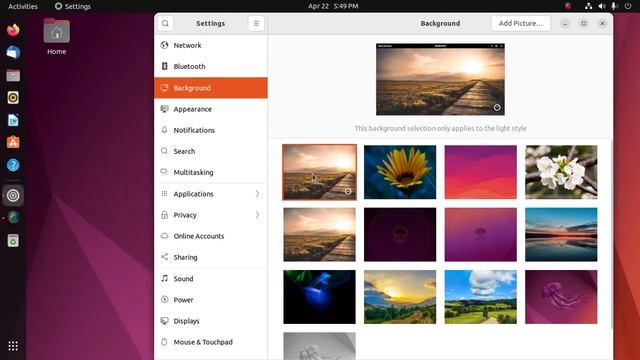Open the Network settings panel
Image resolution: width=640 pixels, height=360 pixels.
coord(211,45)
